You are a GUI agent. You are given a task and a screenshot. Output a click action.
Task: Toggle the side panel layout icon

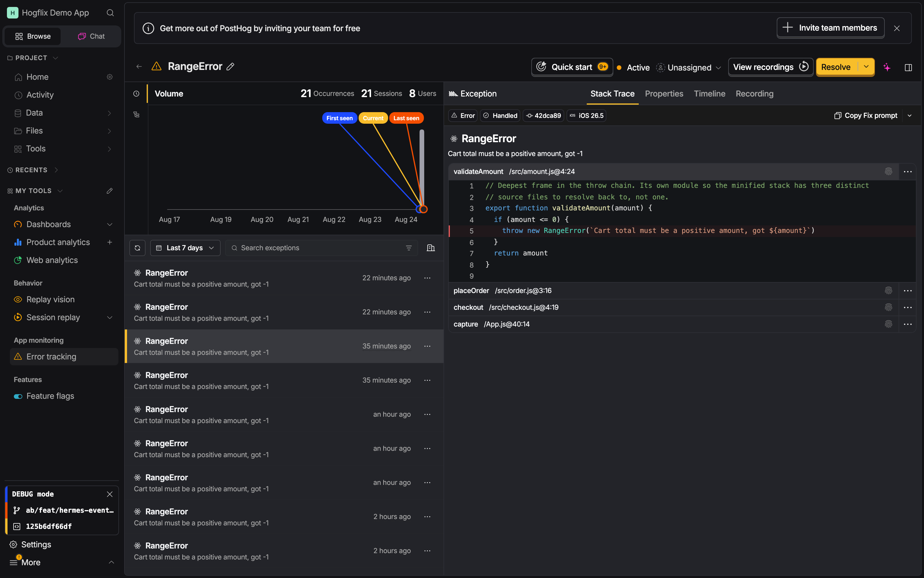pyautogui.click(x=908, y=68)
